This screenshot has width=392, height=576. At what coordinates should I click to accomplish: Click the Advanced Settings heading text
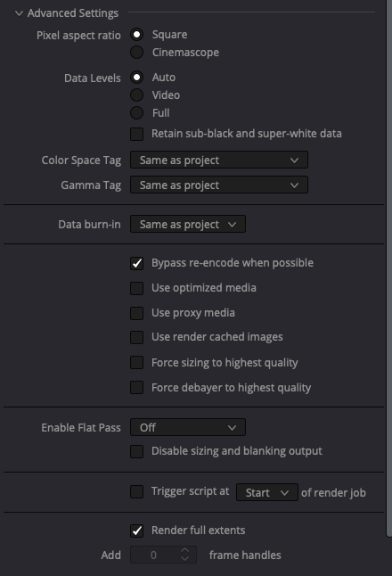73,13
